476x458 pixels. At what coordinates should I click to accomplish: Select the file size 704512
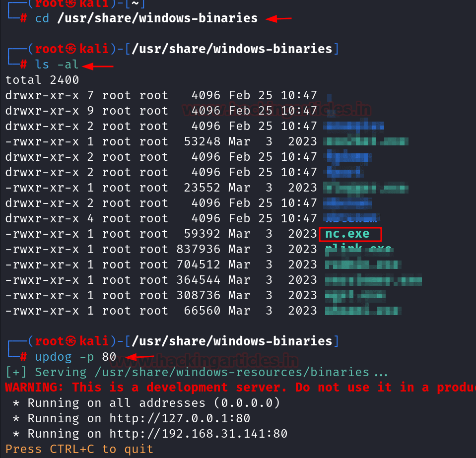198,264
